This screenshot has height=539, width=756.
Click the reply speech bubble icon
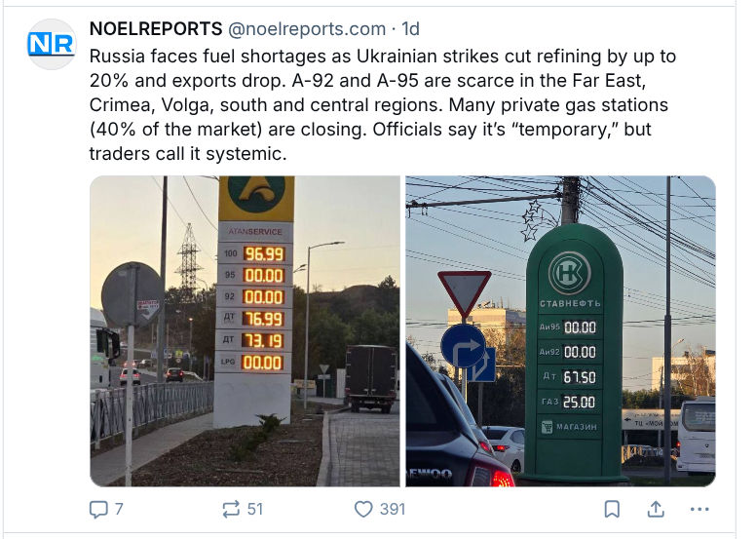tap(98, 509)
